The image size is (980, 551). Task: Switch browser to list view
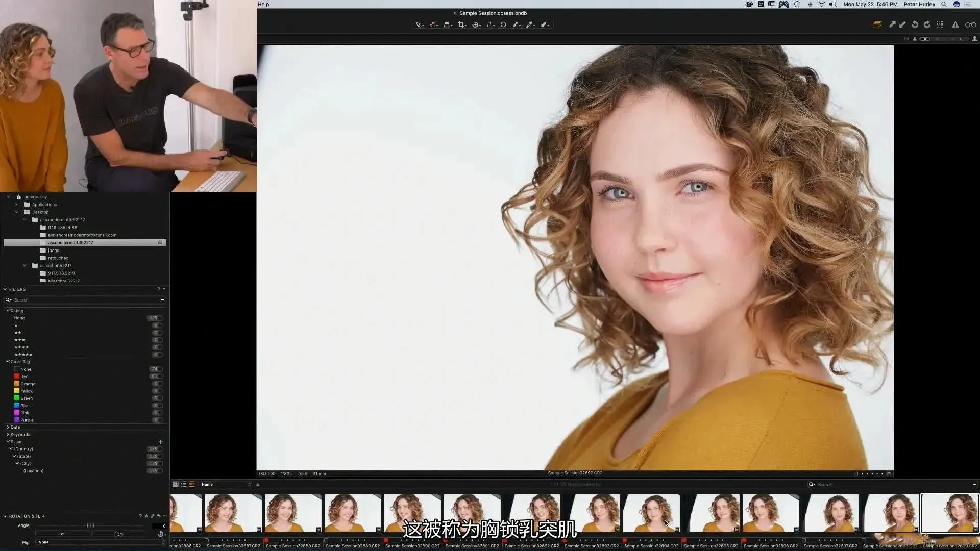click(184, 484)
